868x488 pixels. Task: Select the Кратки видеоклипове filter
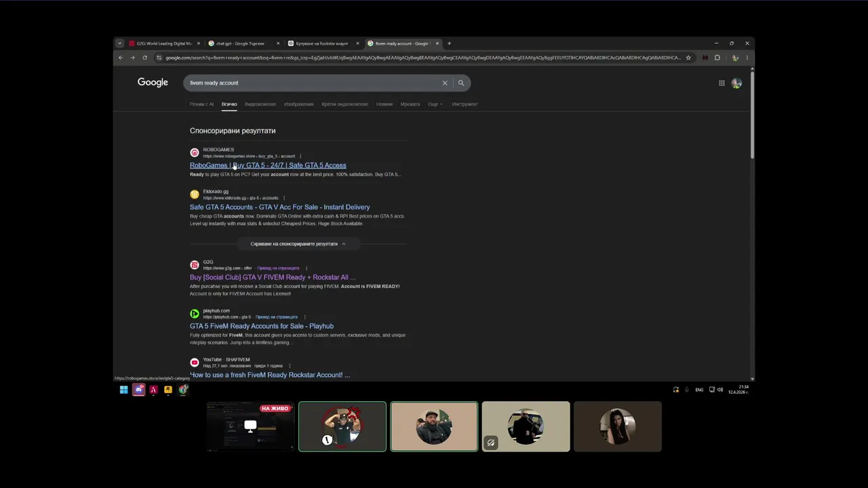click(344, 104)
